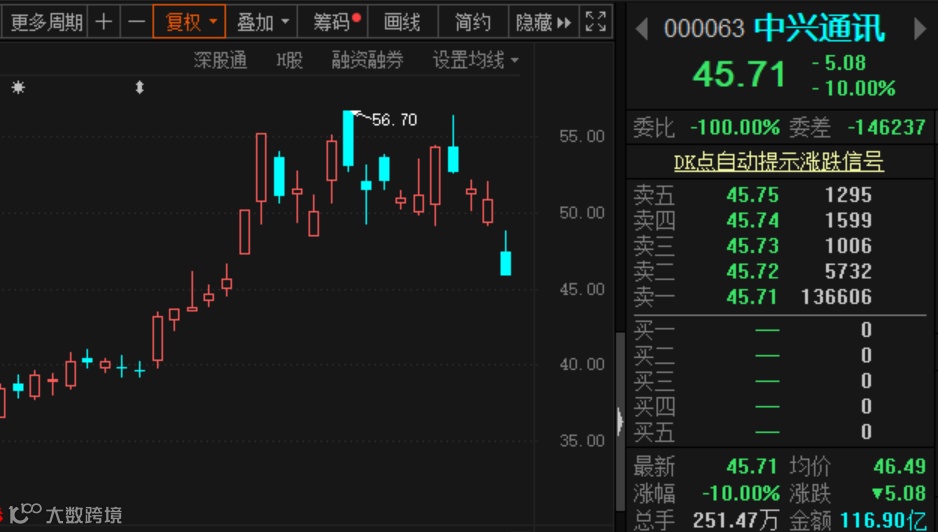Click the 金额 116.90亿 value

tap(883, 520)
